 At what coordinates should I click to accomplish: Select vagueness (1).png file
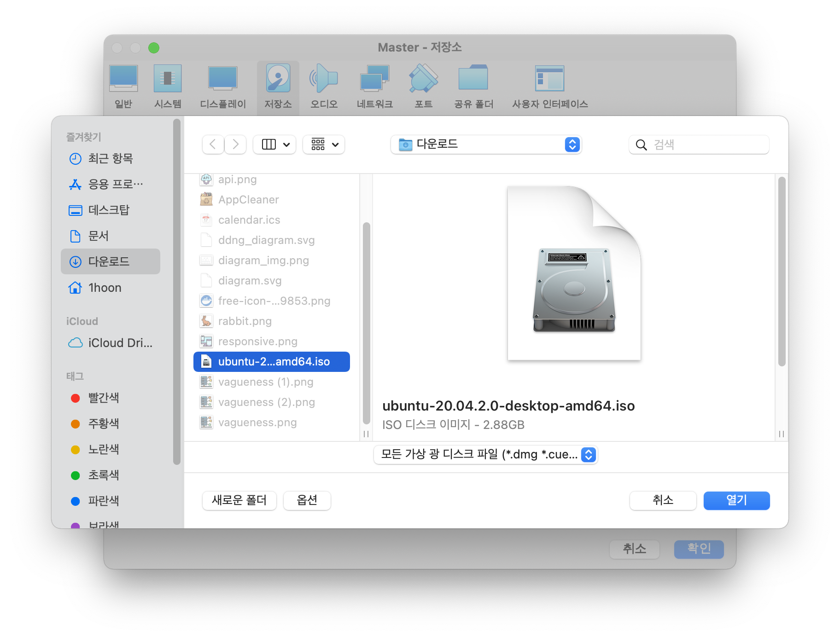tap(272, 382)
